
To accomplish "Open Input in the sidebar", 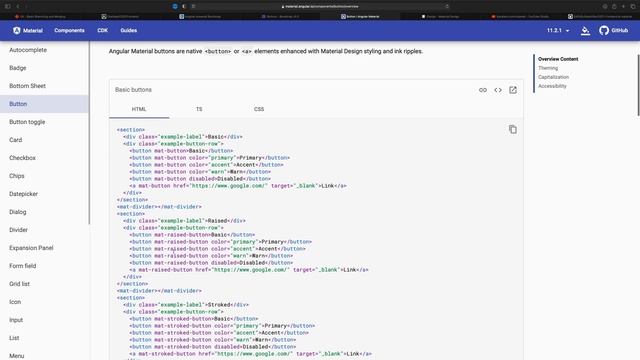I will coord(44,320).
